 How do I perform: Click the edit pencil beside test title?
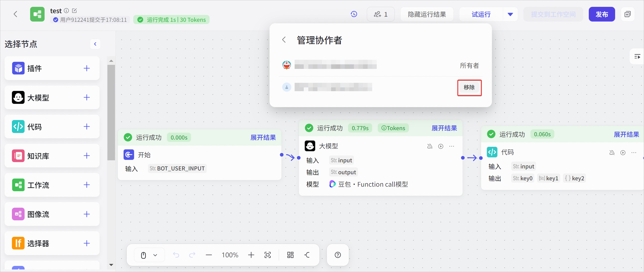[74, 11]
